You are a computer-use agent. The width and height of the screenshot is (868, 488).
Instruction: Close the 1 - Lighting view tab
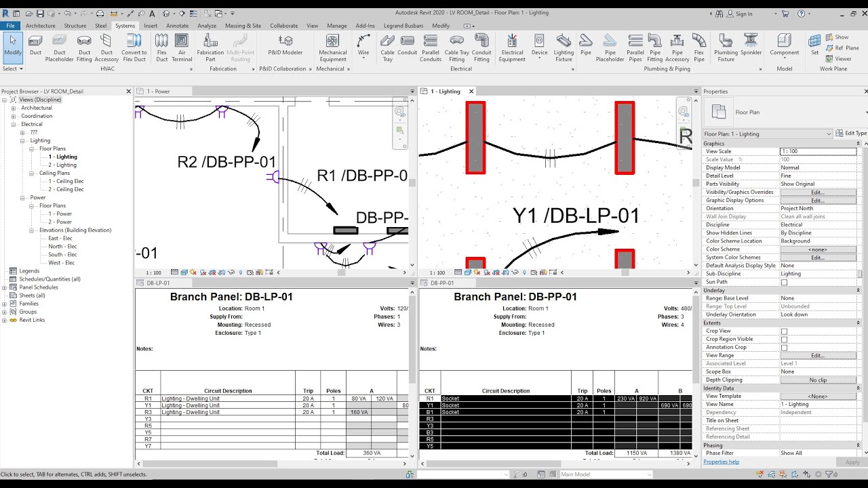(x=471, y=91)
